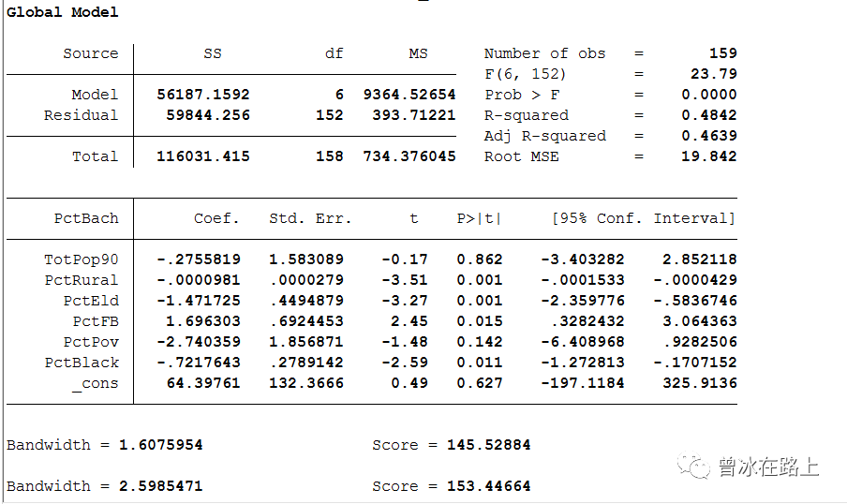Screen dimensions: 847x504
Task: Click the _cons upper bound 325.9136
Action: click(x=700, y=383)
